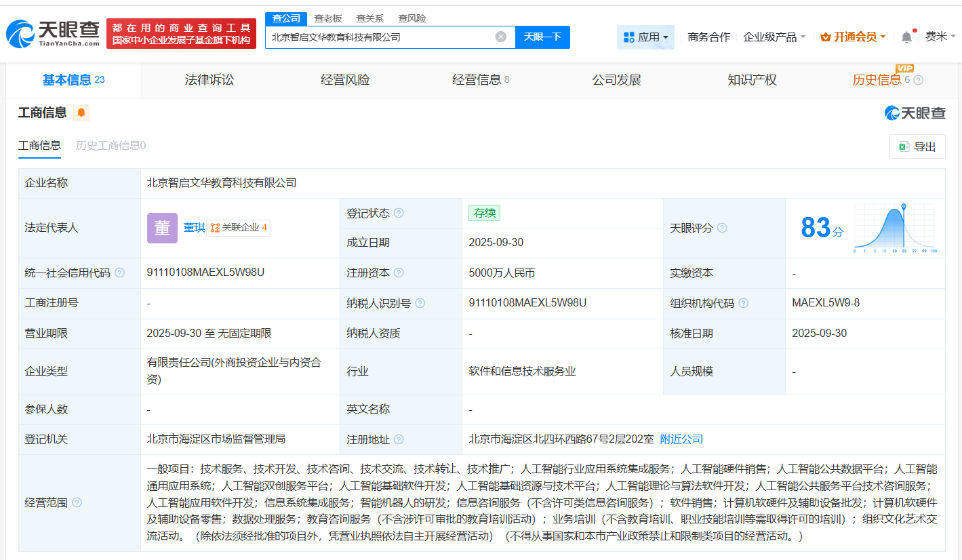The width and height of the screenshot is (962, 560).
Task: Click the bell icon beside 工商信息 heading
Action: pos(81,113)
